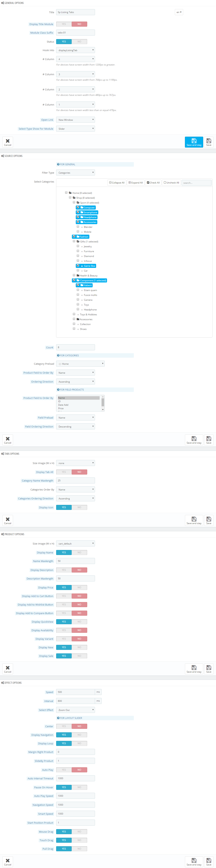Viewport: 216px width, 868px height.
Task: Click the Count input field
Action: click(75, 347)
